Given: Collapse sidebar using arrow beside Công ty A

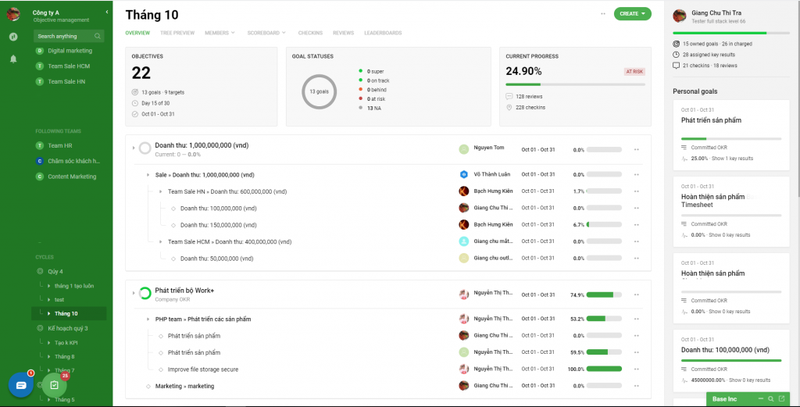Looking at the screenshot, I should 107,12.
